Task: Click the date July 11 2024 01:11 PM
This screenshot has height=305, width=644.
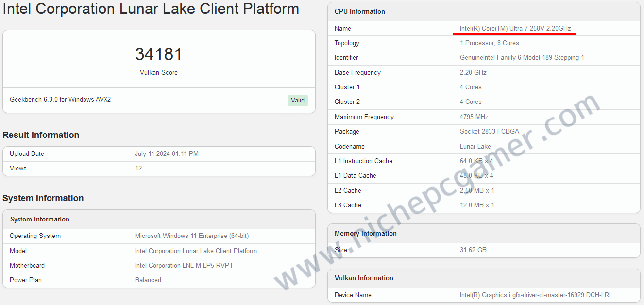Action: pyautogui.click(x=167, y=154)
